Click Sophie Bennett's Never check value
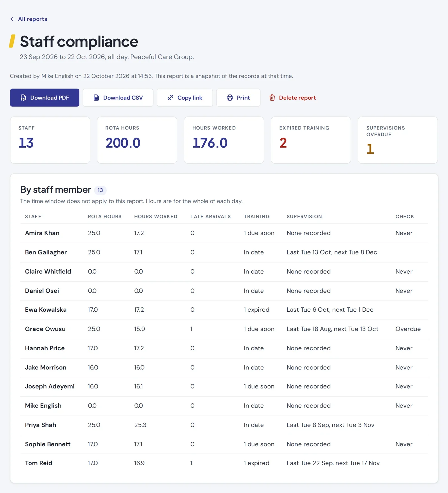 click(x=404, y=444)
